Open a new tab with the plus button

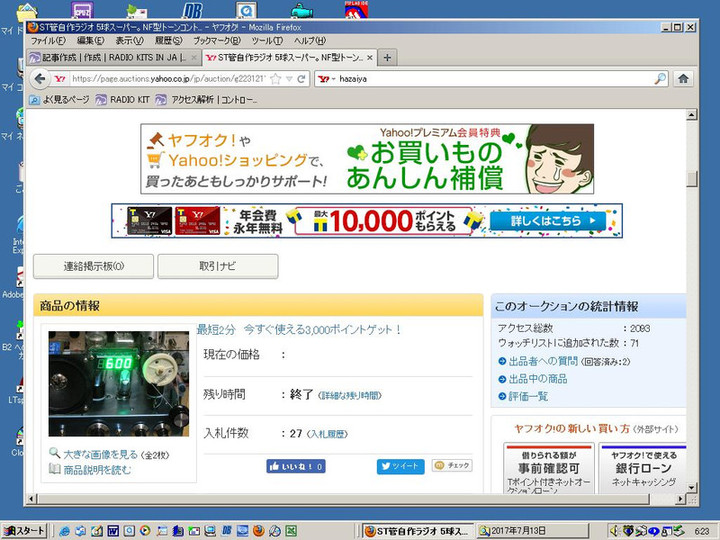[387, 58]
